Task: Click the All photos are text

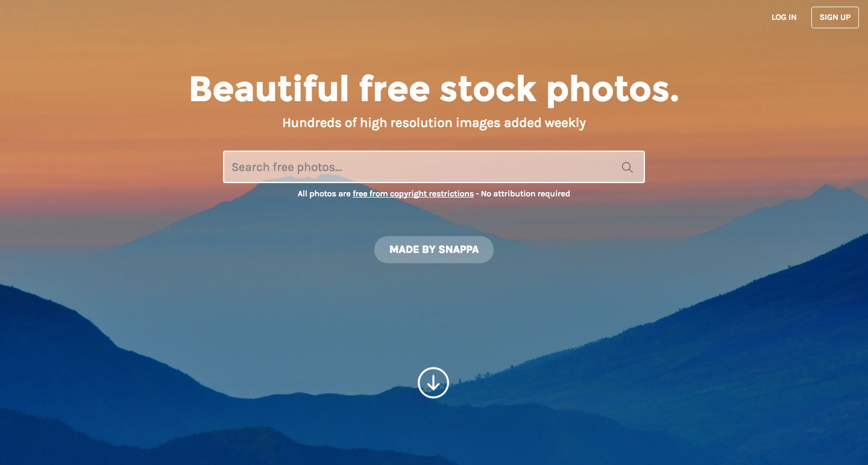Action: [x=324, y=194]
